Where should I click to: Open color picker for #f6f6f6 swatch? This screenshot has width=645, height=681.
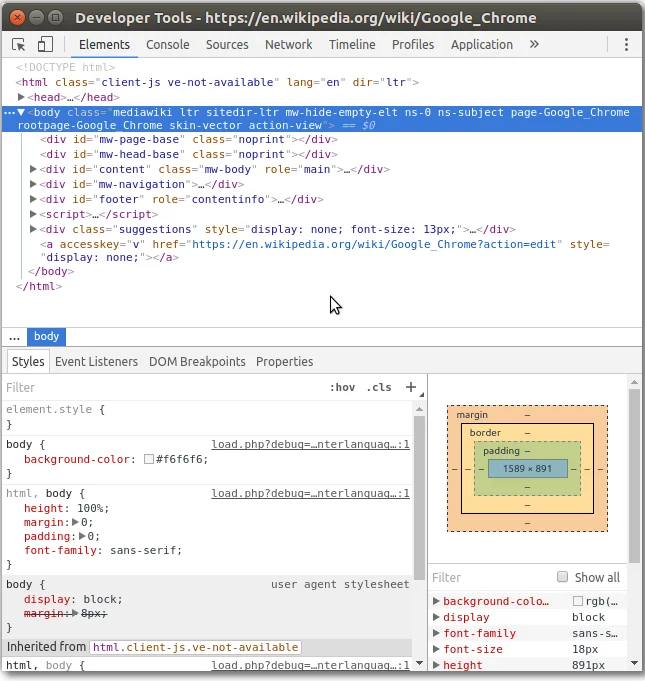click(149, 459)
